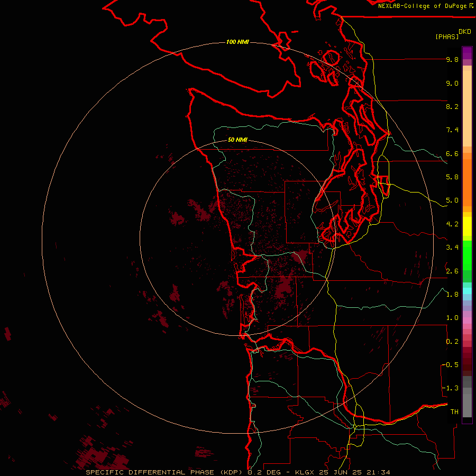
Task: Select the 5.8 scale value
Action: (452, 177)
